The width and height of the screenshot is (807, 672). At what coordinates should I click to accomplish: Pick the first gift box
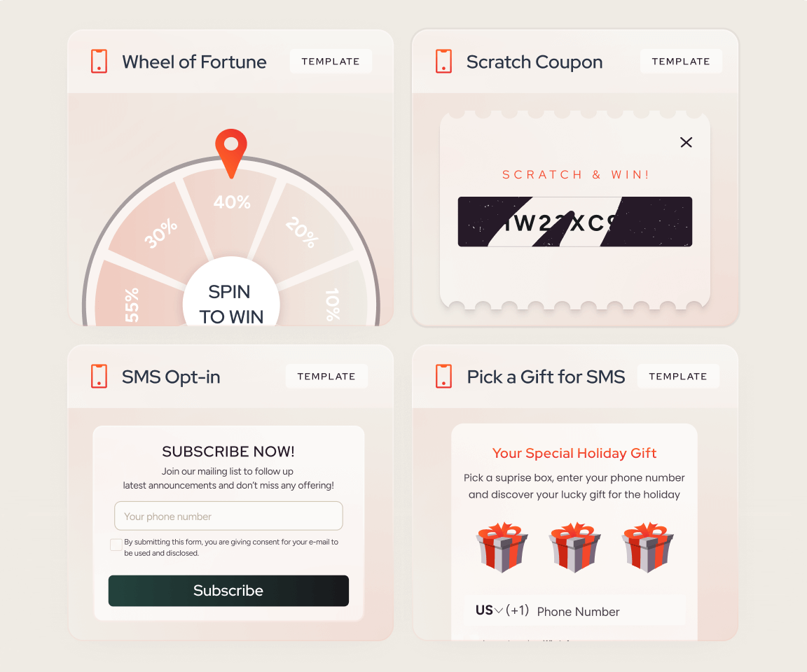(502, 547)
